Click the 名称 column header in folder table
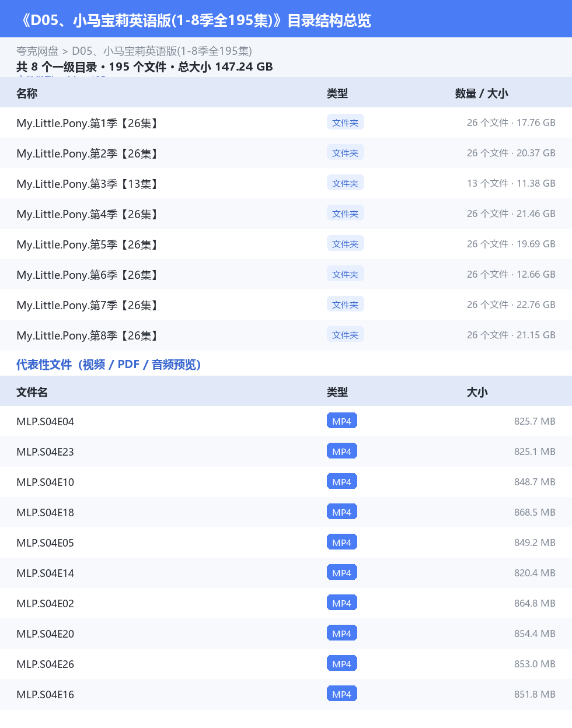Viewport: 572px width, 728px height. coord(27,93)
